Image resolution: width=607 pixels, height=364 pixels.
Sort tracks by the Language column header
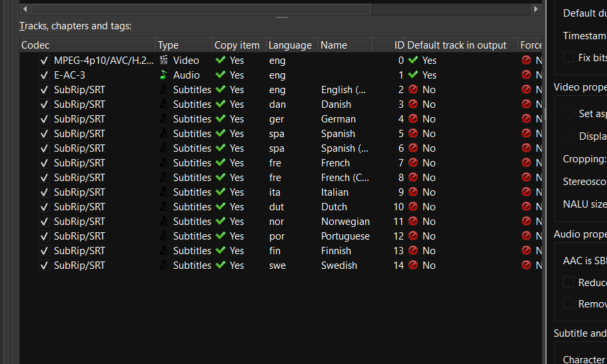pyautogui.click(x=290, y=45)
